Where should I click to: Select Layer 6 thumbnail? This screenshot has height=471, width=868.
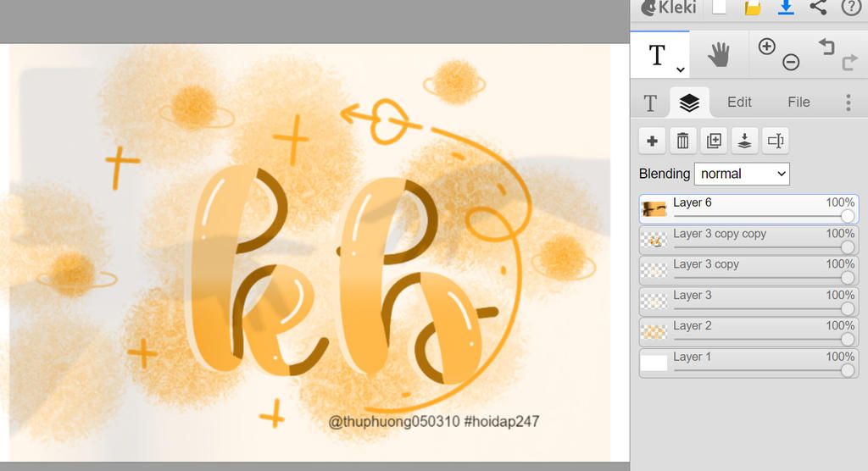pyautogui.click(x=654, y=209)
